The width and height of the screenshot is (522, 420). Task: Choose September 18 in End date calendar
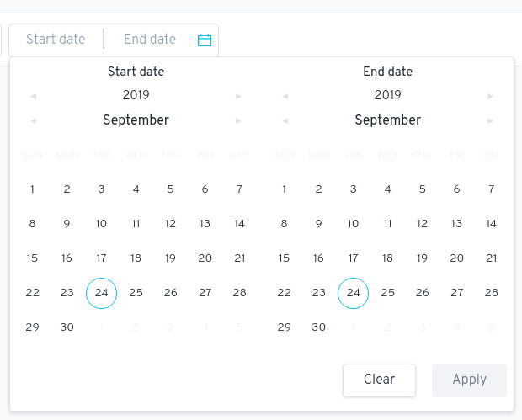tap(388, 258)
